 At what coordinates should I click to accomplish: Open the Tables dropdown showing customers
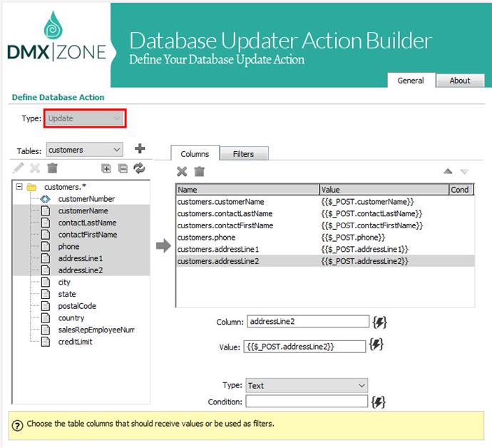(85, 150)
